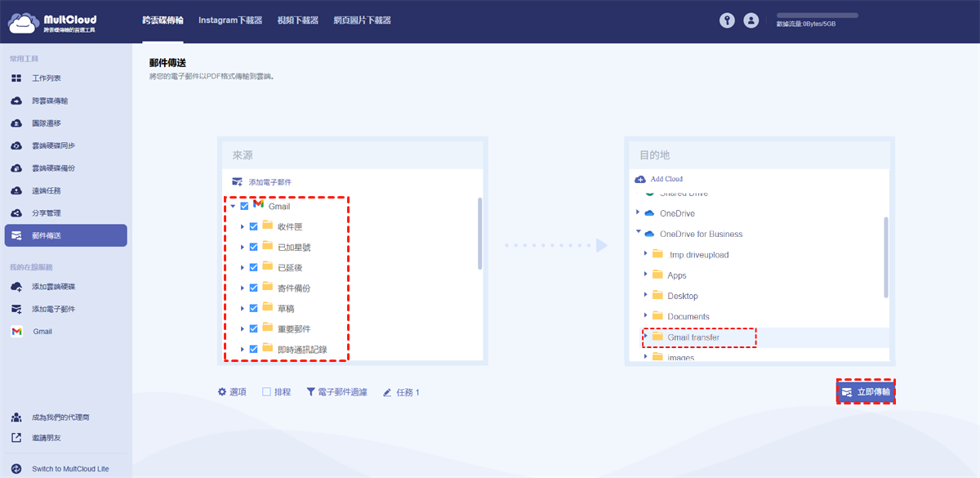Viewport: 980px width, 478px height.
Task: Click the 邀請朋友 share icon
Action: click(16, 438)
